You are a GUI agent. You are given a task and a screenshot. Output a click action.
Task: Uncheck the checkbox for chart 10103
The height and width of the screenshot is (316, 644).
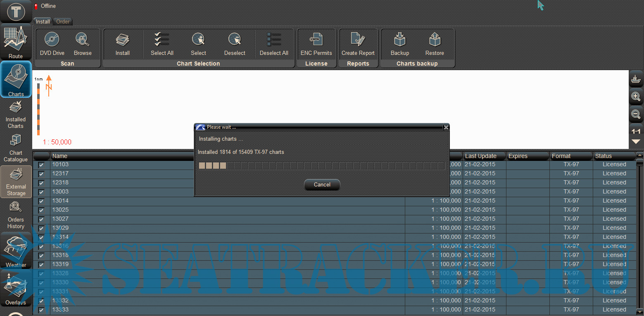pos(41,165)
